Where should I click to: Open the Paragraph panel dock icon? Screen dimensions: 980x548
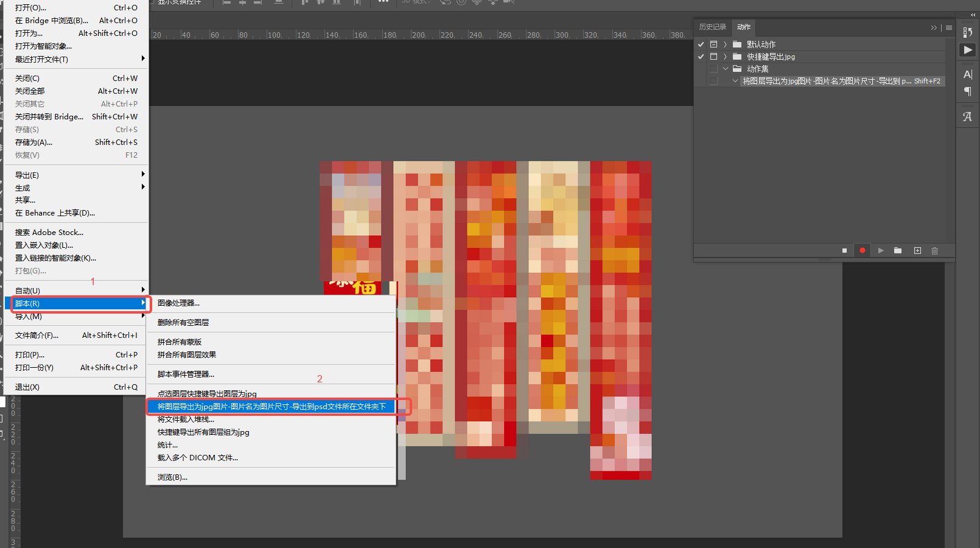tap(968, 91)
